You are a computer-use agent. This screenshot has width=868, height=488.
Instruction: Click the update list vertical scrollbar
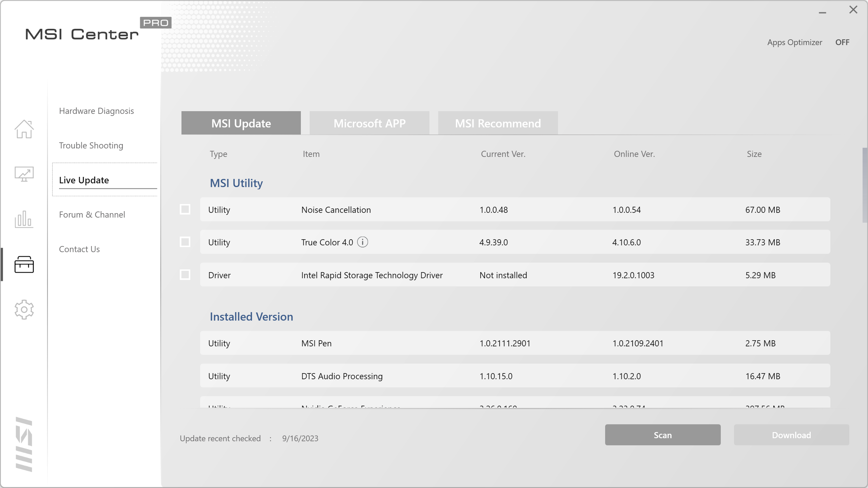click(x=865, y=185)
